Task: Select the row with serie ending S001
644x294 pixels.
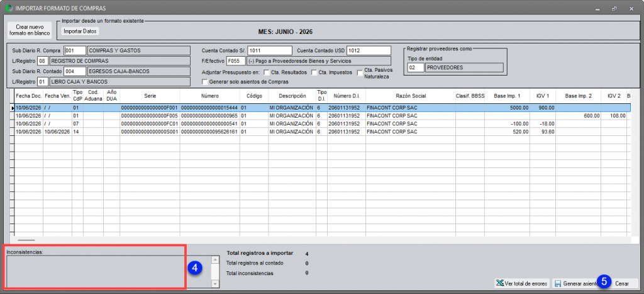Action: pyautogui.click(x=323, y=132)
